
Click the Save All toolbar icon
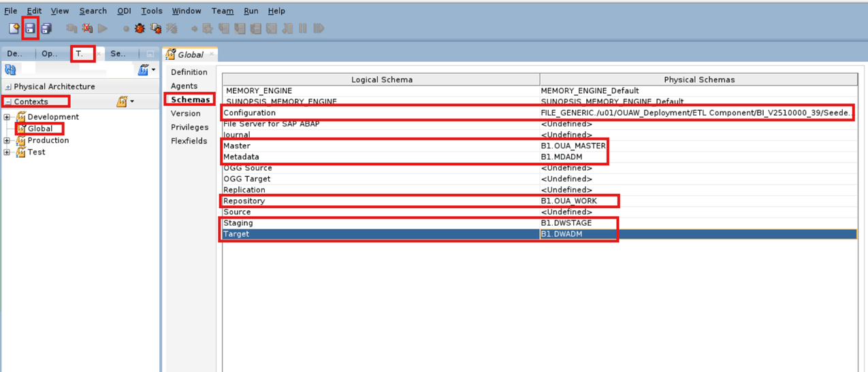coord(46,29)
